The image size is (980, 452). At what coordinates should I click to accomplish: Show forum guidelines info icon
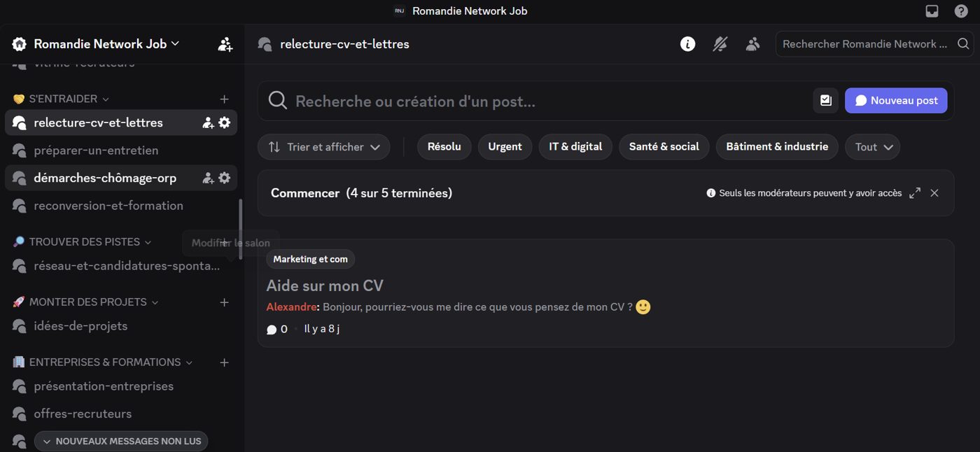tap(688, 44)
